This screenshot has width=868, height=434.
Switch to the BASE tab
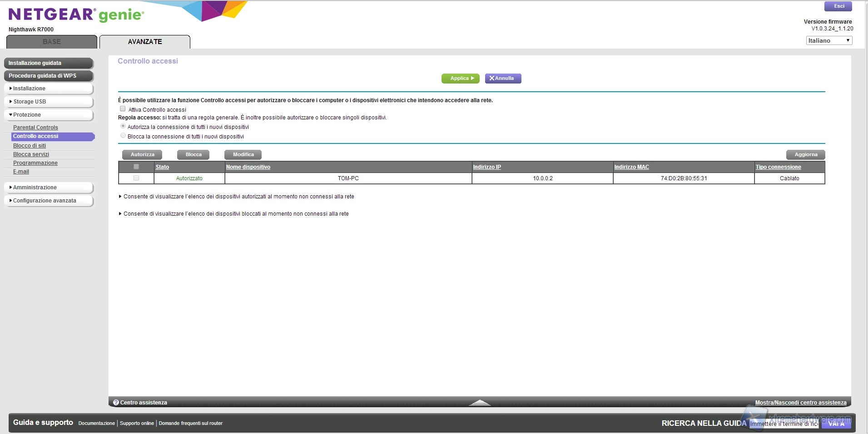(52, 42)
